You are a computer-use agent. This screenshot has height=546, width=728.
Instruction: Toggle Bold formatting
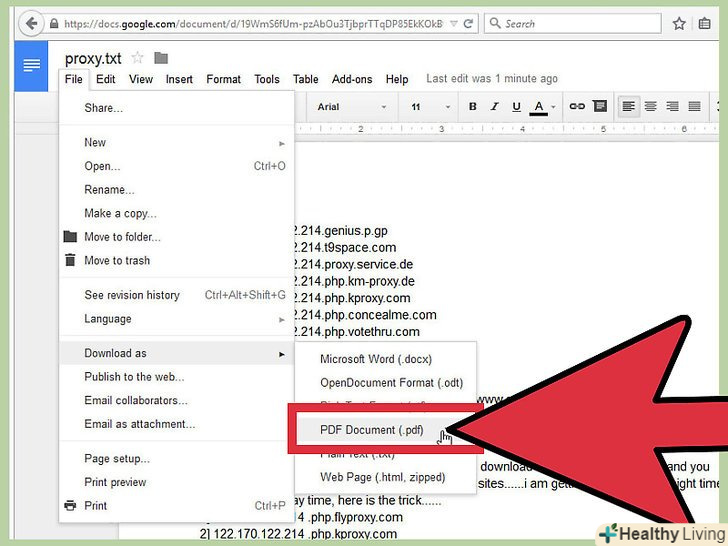click(x=473, y=107)
